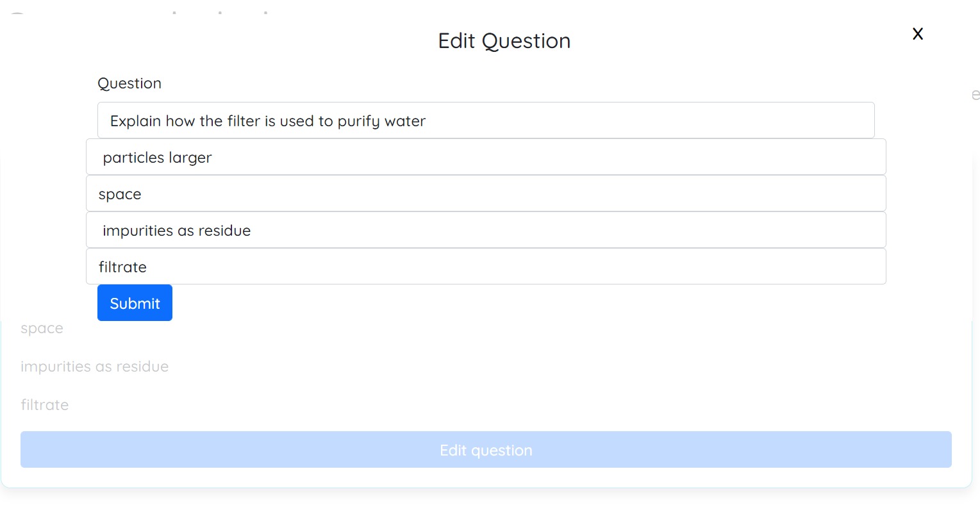Image resolution: width=980 pixels, height=510 pixels.
Task: Focus the "space" answer input in dialog
Action: pos(486,193)
